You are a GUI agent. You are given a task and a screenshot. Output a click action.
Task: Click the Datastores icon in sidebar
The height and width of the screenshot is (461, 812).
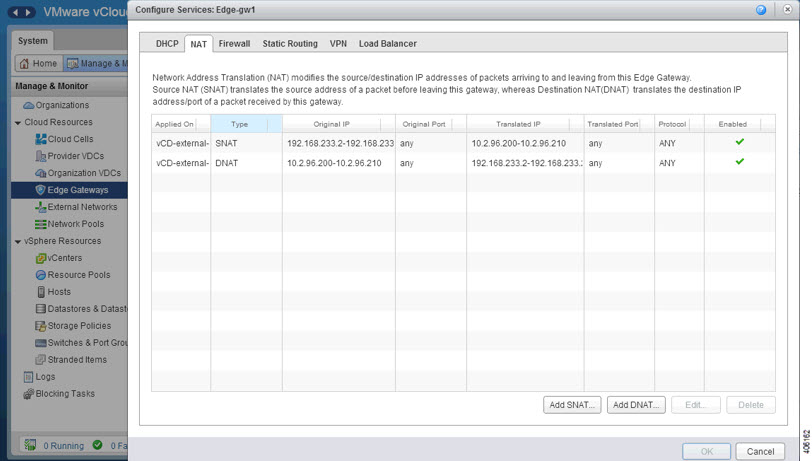[40, 309]
